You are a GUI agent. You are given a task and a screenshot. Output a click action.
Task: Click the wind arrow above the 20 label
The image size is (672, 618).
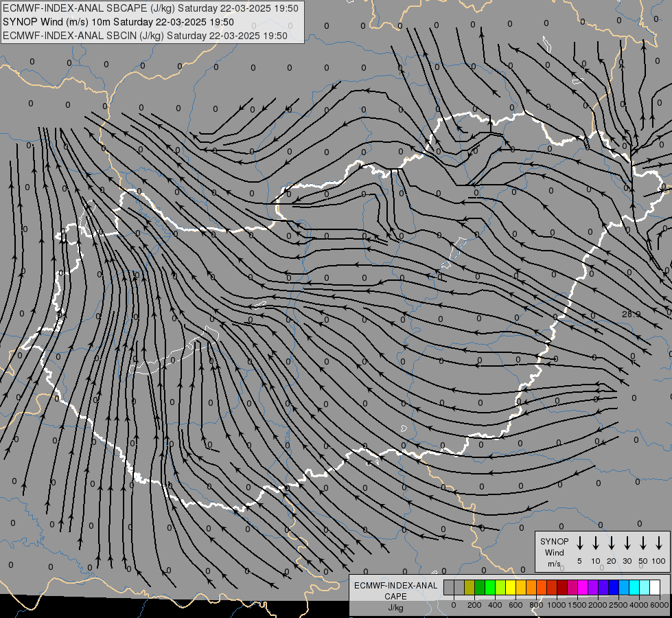[x=611, y=543]
